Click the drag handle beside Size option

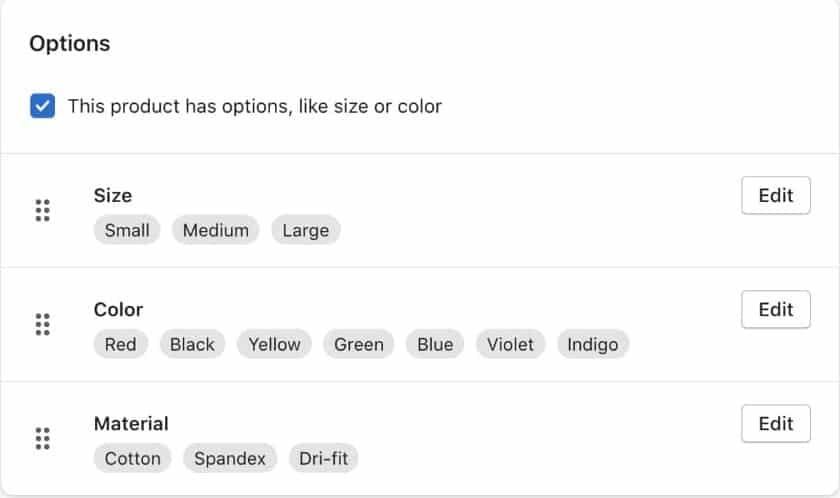point(42,210)
